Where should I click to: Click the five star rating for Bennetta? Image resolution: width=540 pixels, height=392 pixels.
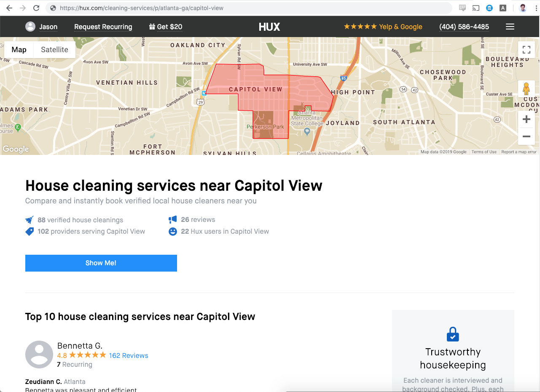click(x=88, y=355)
